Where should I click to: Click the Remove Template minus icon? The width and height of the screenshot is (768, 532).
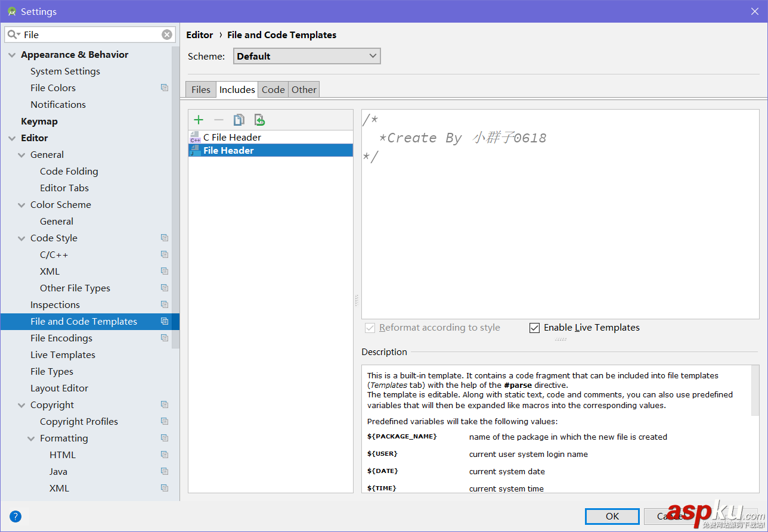pos(219,120)
